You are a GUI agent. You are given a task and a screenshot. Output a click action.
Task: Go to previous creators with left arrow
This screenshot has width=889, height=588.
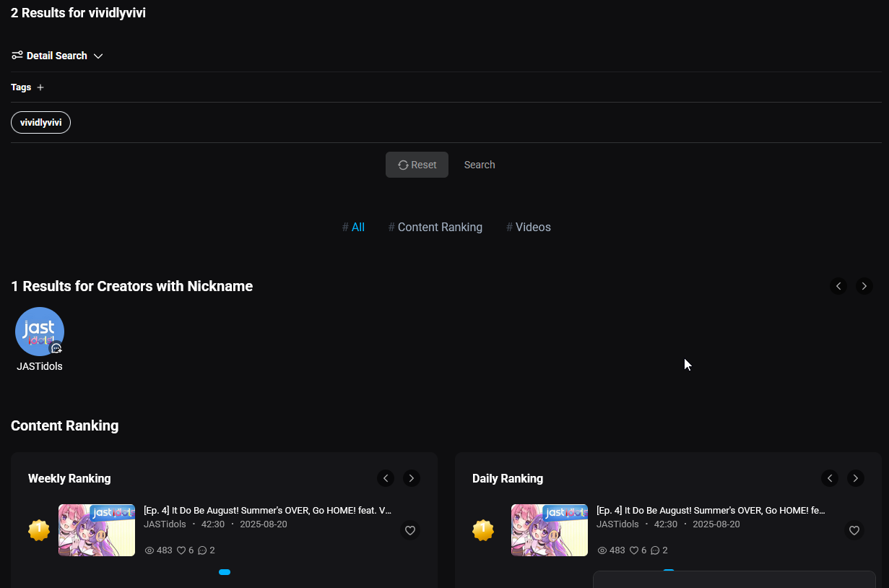click(838, 286)
